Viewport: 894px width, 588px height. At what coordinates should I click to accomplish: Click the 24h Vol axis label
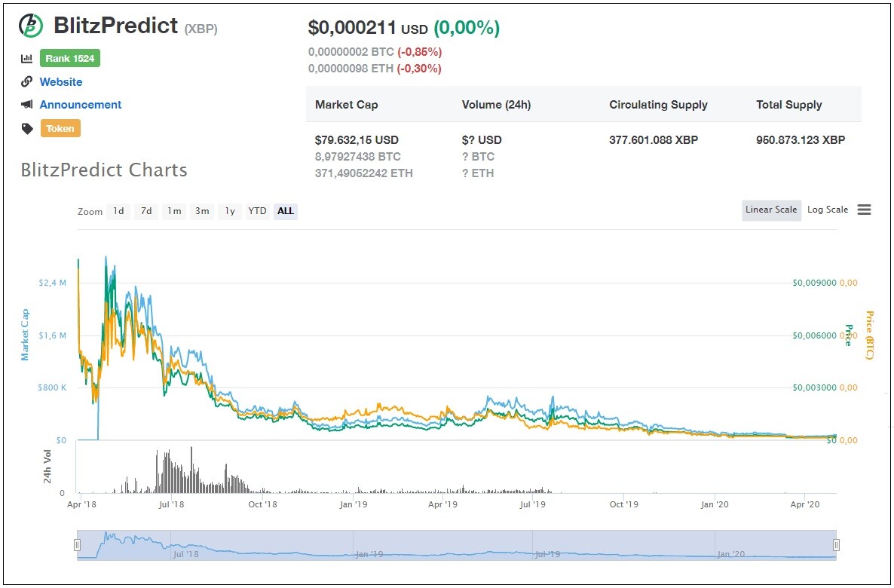coord(47,467)
